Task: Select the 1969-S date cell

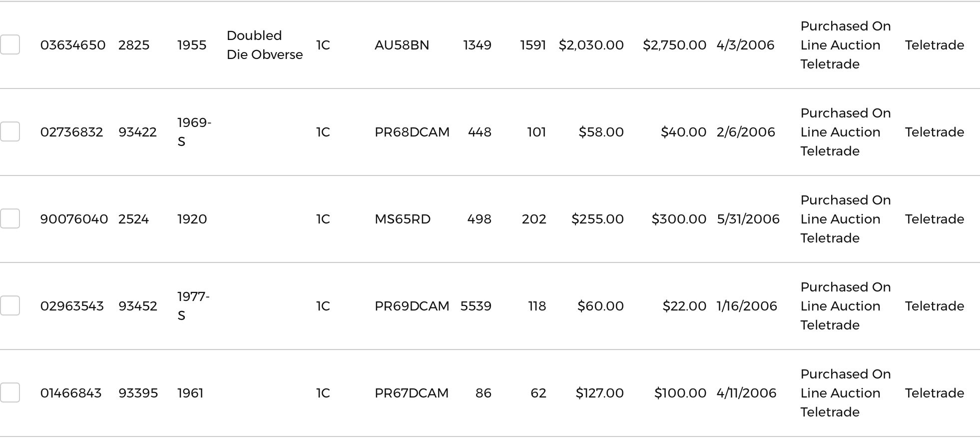Action: click(194, 132)
